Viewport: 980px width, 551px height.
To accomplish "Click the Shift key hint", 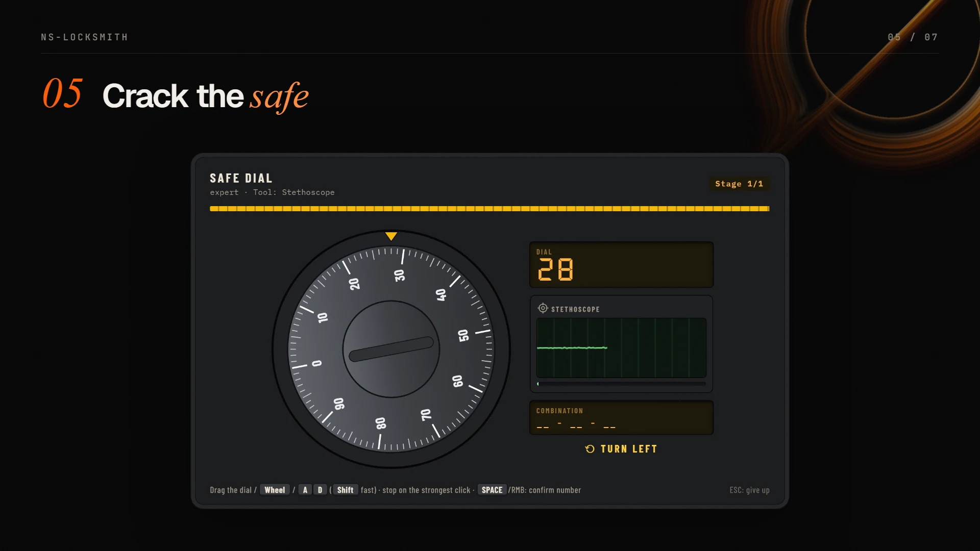I will tap(345, 490).
